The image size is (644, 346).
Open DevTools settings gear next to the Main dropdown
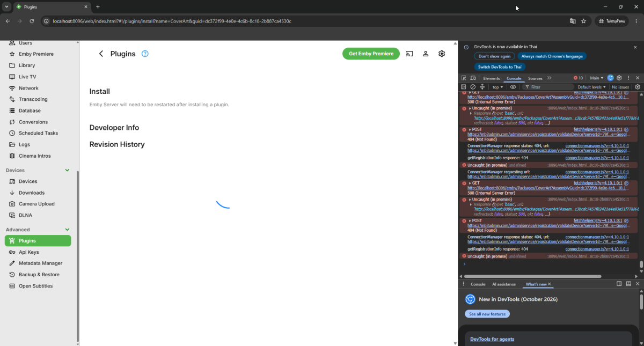619,78
